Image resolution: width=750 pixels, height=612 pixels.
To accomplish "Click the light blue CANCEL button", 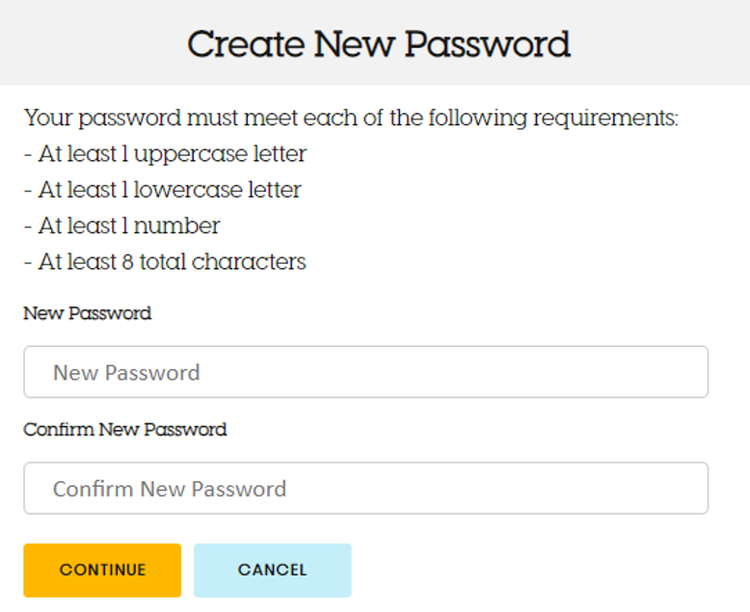I will [272, 570].
